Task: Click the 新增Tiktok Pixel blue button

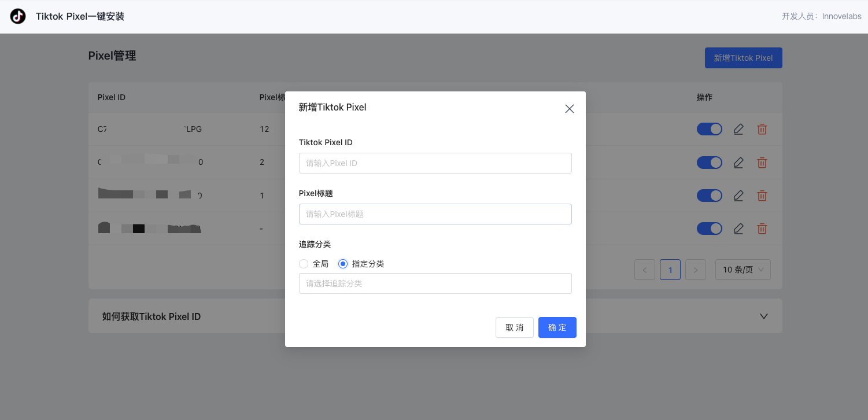Action: tap(744, 58)
